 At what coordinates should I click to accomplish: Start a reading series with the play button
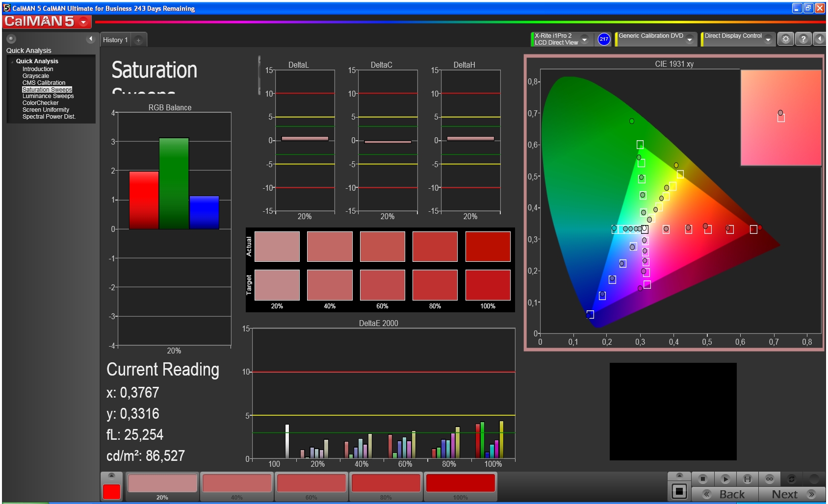click(725, 479)
